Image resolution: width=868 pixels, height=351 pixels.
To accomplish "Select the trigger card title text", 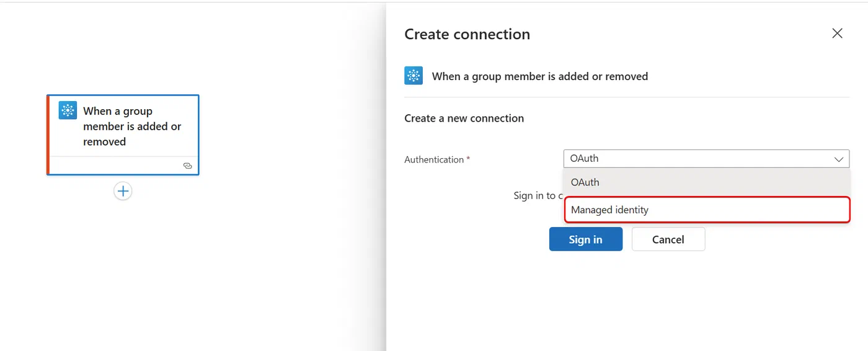I will click(132, 126).
